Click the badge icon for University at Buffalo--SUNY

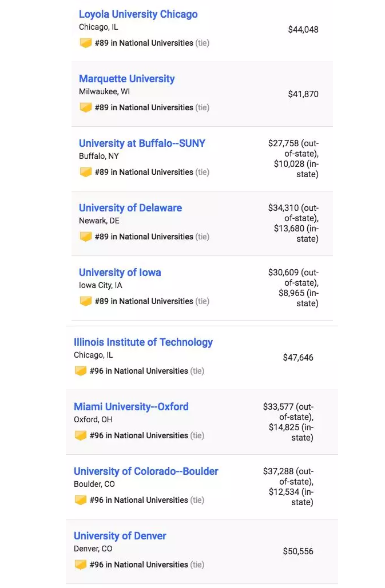pos(86,172)
